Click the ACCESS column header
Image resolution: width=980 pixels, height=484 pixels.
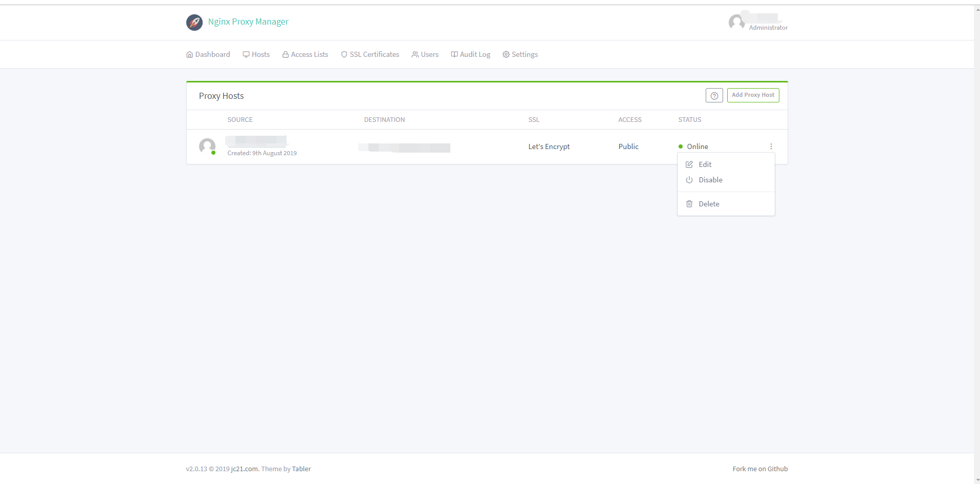tap(630, 120)
